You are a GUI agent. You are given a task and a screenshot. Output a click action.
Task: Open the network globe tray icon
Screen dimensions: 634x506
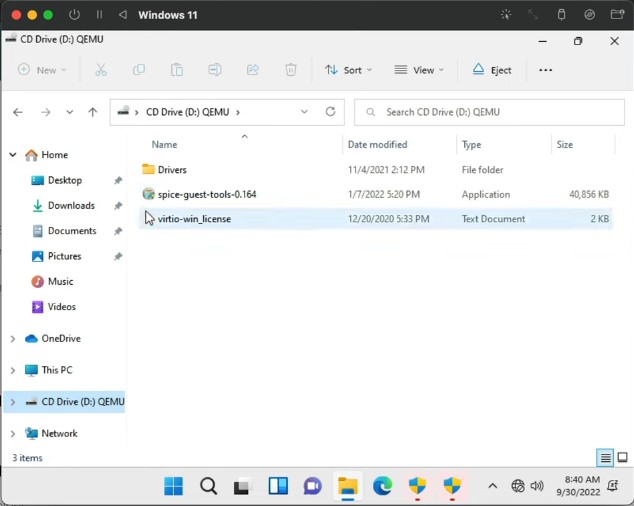pyautogui.click(x=518, y=485)
